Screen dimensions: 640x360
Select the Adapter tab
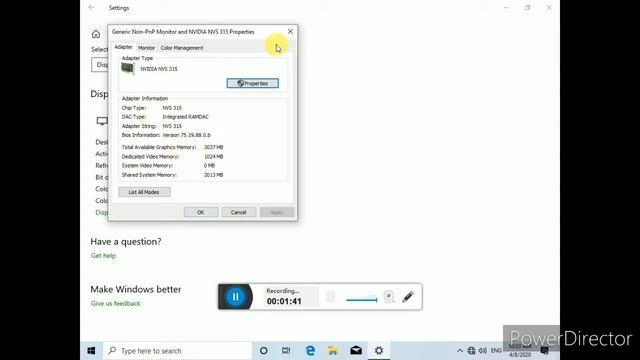click(123, 47)
